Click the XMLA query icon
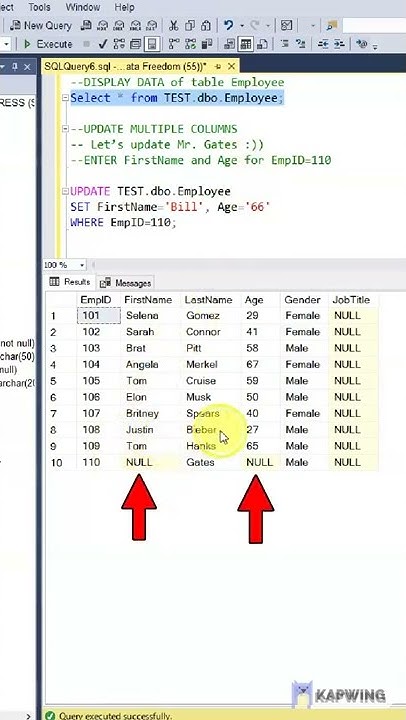The height and width of the screenshot is (720, 406). tap(135, 25)
